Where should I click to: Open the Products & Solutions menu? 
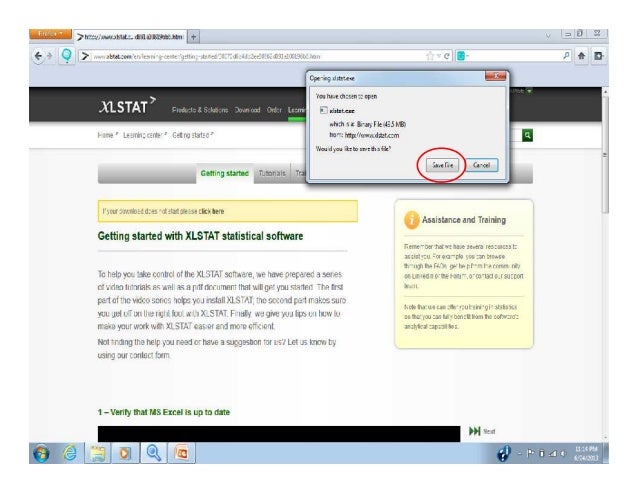point(200,110)
